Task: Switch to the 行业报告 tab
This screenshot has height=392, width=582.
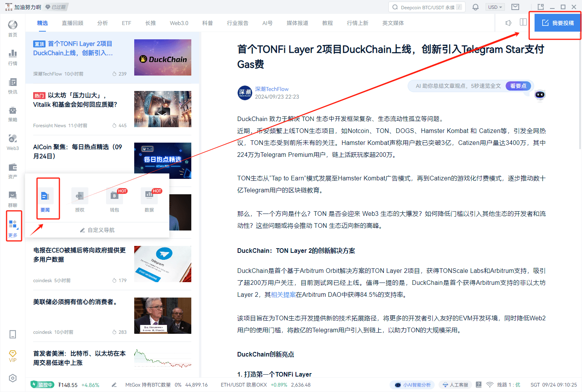Action: [238, 23]
